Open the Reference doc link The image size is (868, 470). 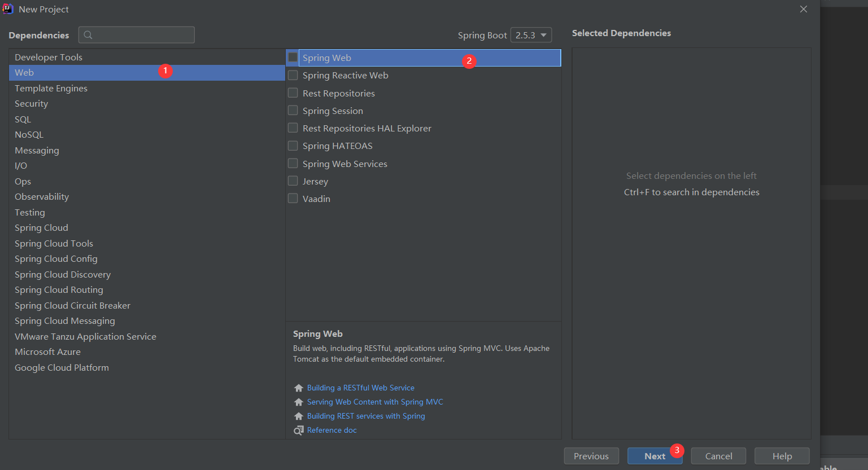coord(332,431)
